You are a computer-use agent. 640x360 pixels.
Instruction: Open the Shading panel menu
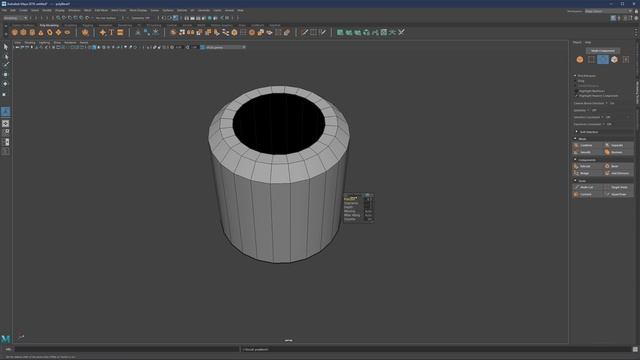coord(30,42)
